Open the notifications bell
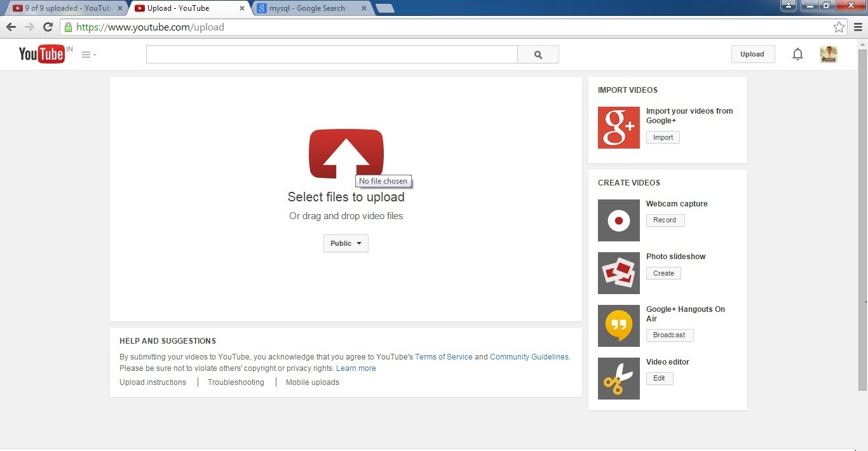This screenshot has height=451, width=868. 797,55
